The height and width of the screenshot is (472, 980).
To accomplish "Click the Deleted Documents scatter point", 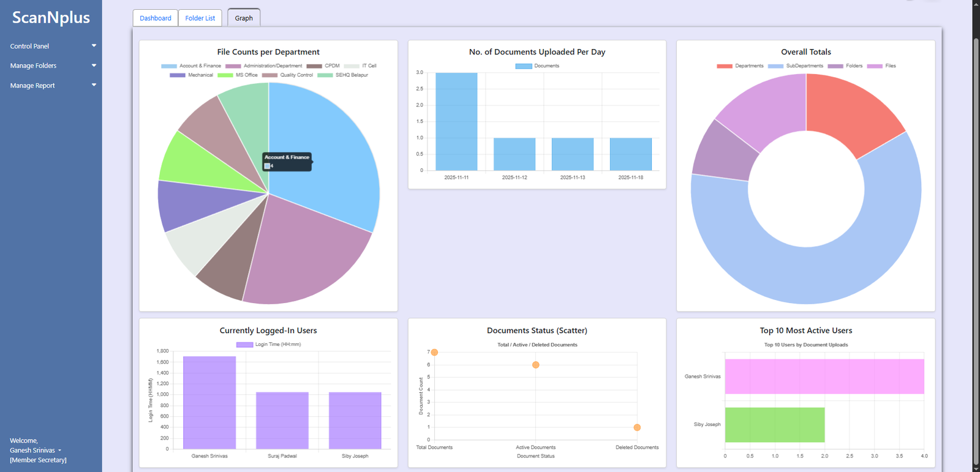I will tap(637, 427).
